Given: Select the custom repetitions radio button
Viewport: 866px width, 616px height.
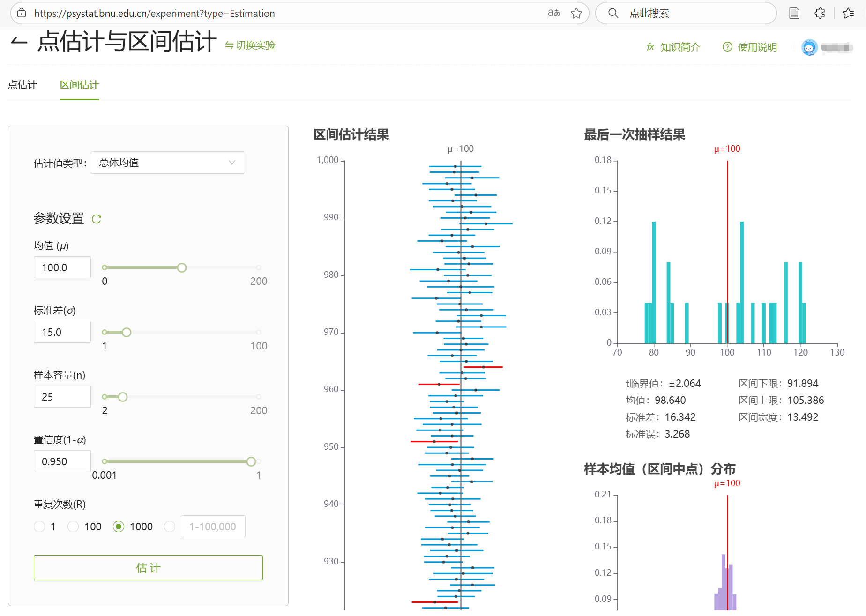Looking at the screenshot, I should point(170,527).
